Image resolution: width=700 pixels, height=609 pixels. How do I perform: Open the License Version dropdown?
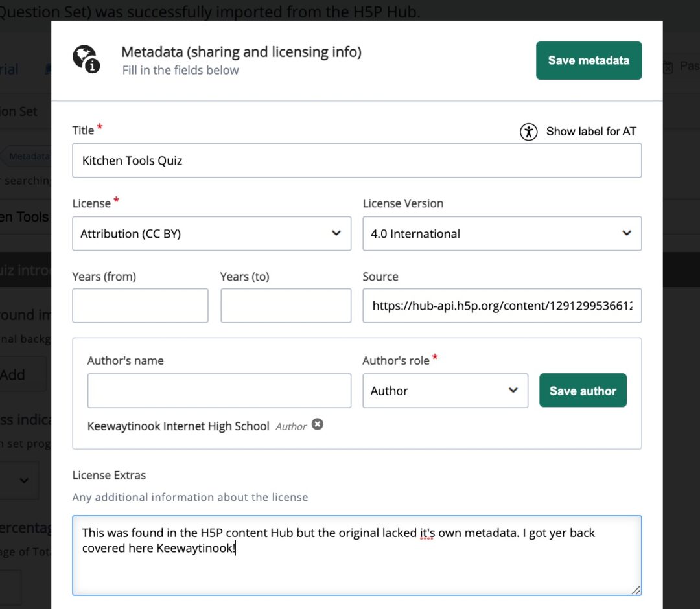(502, 233)
